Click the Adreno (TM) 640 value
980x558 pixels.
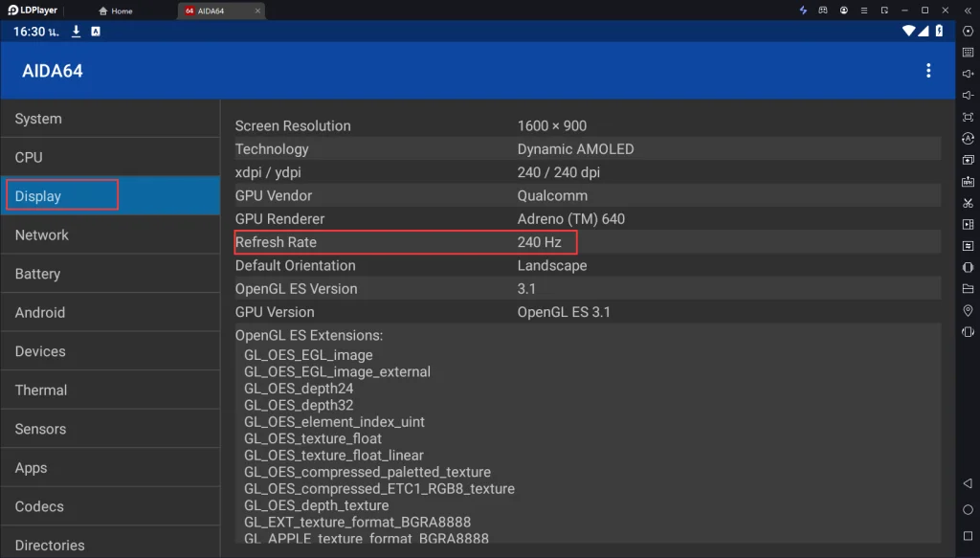[570, 218]
